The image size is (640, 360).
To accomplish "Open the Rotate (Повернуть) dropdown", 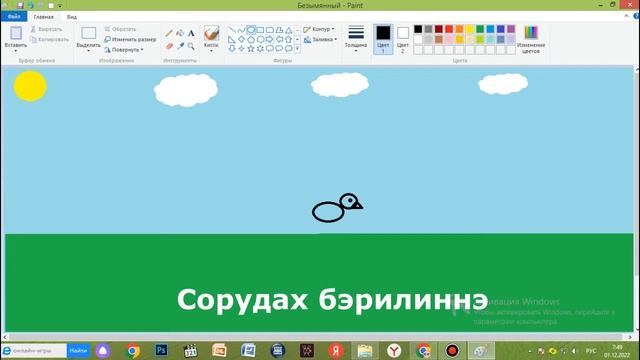I will [x=124, y=50].
